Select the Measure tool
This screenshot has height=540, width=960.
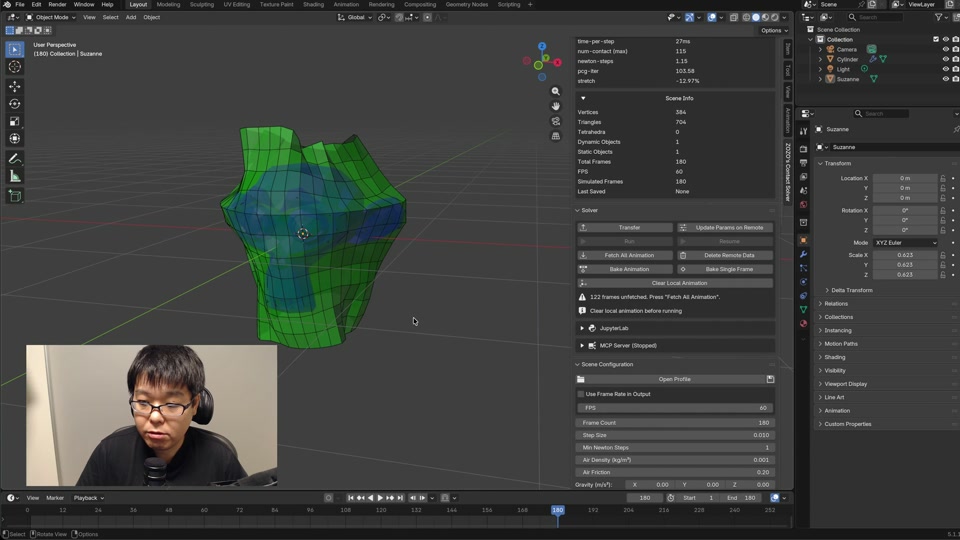point(15,176)
